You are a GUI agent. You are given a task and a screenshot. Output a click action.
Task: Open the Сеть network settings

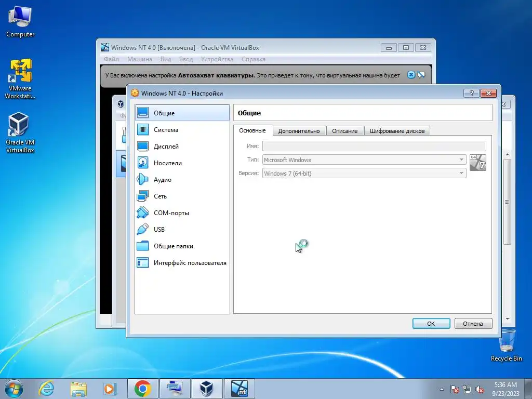(x=182, y=196)
